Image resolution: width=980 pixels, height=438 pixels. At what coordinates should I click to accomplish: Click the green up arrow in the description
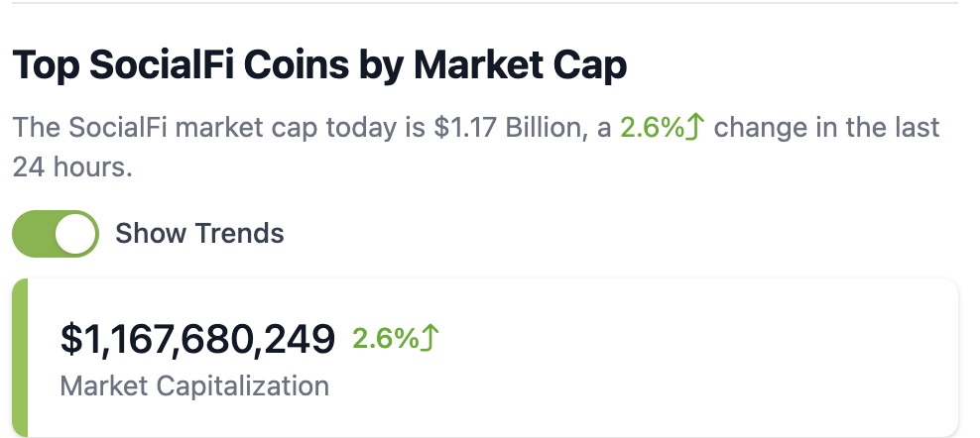point(695,128)
